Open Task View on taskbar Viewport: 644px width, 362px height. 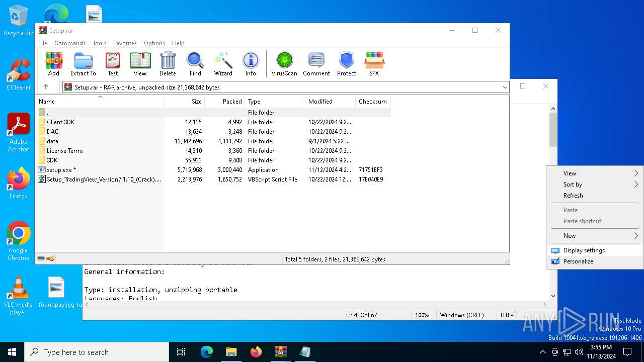point(181,352)
